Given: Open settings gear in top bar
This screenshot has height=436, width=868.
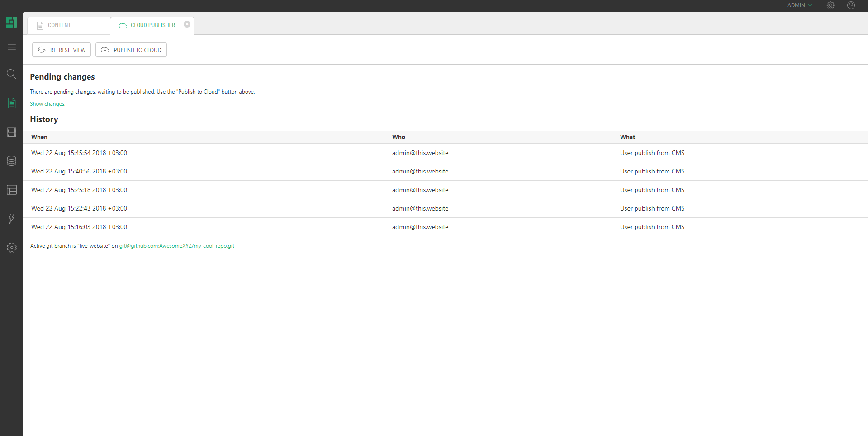Looking at the screenshot, I should [830, 5].
